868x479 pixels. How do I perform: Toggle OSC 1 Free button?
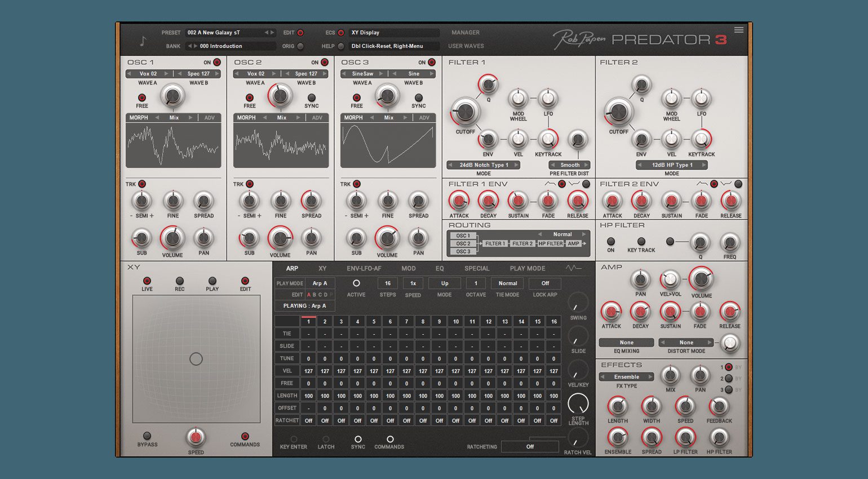pos(142,97)
